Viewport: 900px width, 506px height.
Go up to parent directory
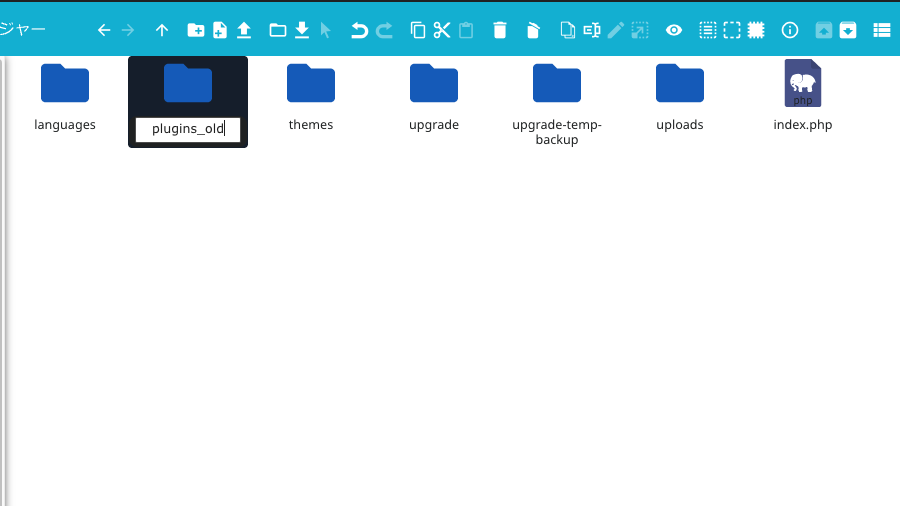pos(162,30)
